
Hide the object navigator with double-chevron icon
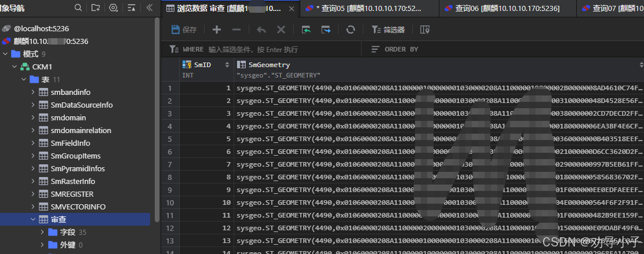(x=150, y=8)
